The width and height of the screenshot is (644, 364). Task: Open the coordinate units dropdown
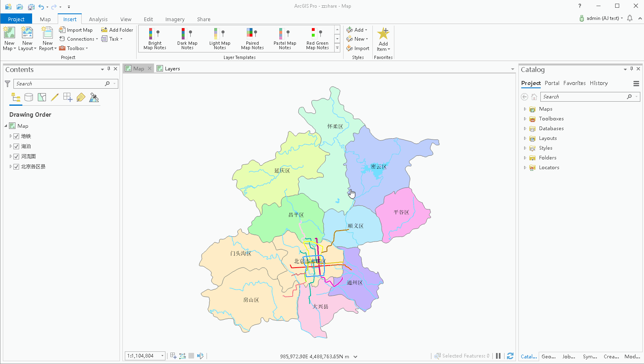[x=355, y=357]
